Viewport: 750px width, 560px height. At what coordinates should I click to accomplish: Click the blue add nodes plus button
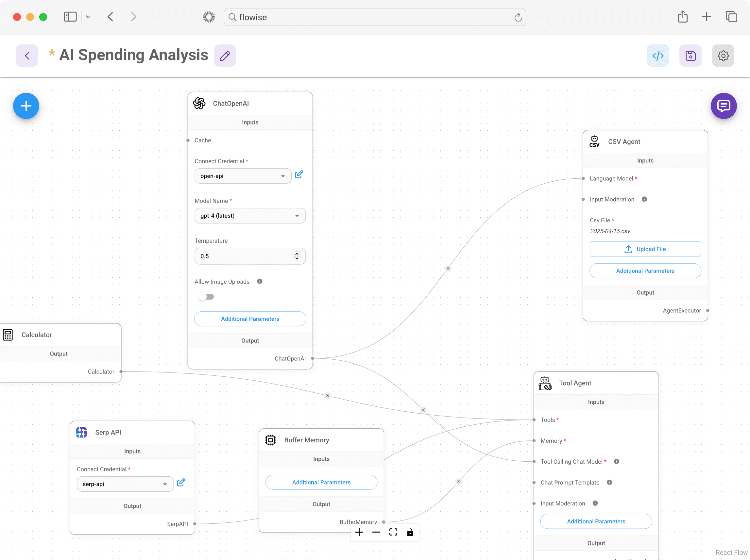26,106
